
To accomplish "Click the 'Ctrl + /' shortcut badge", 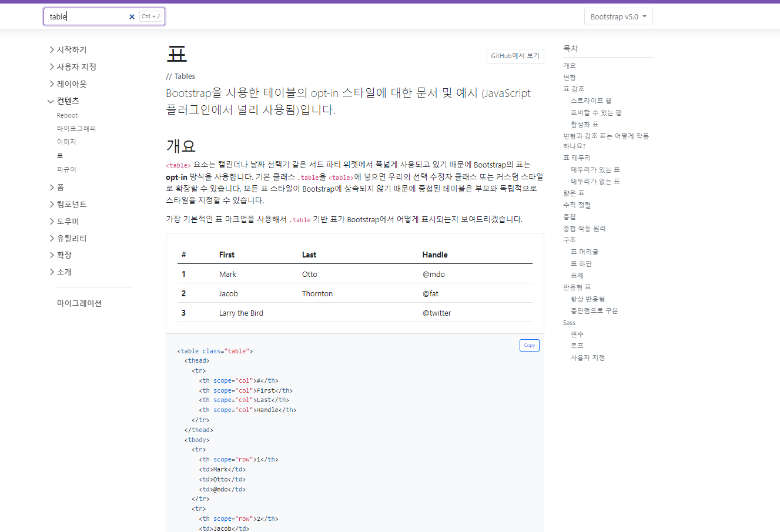I will click(x=150, y=16).
